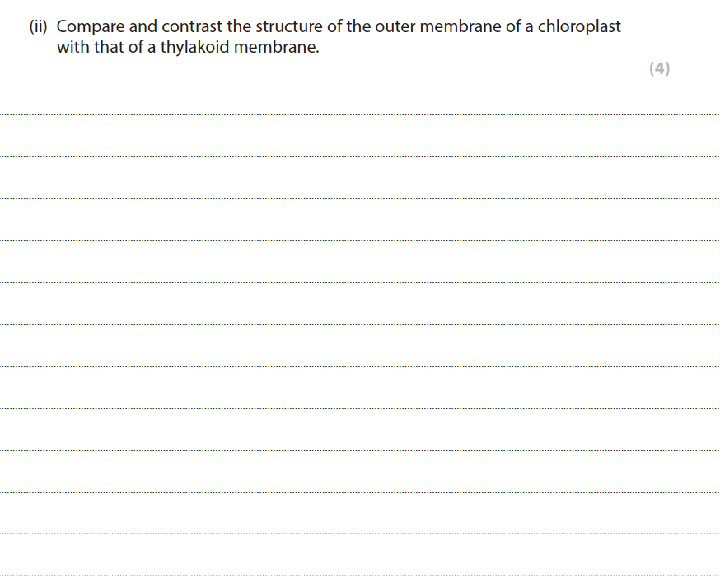The height and width of the screenshot is (588, 720).
Task: Click the fourth dotted answer line
Action: (360, 240)
